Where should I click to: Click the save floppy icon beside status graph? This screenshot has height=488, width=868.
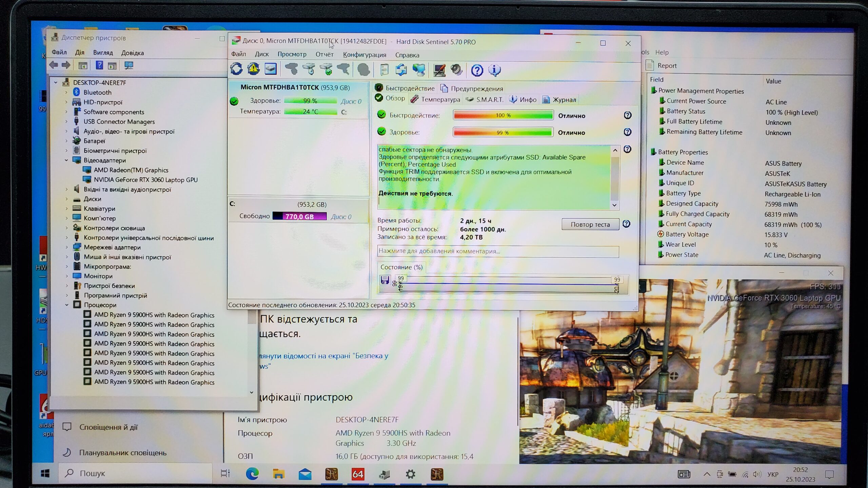(x=384, y=280)
